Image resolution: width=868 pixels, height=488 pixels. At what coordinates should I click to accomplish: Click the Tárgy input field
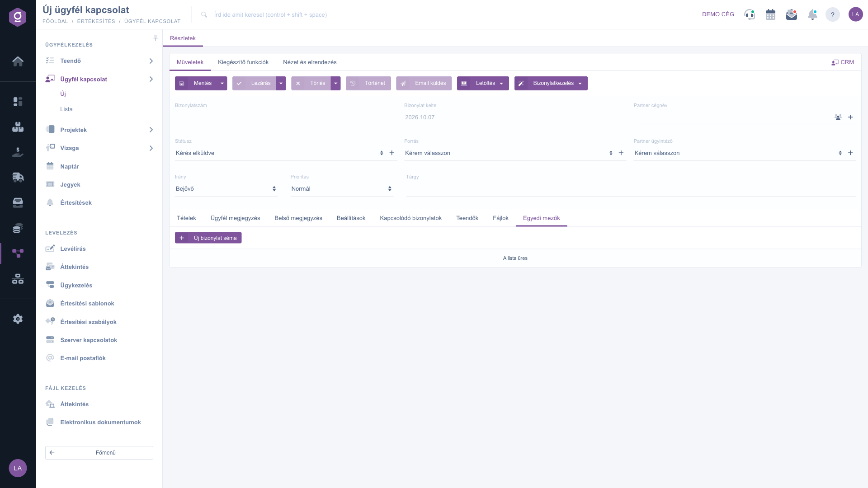(630, 189)
